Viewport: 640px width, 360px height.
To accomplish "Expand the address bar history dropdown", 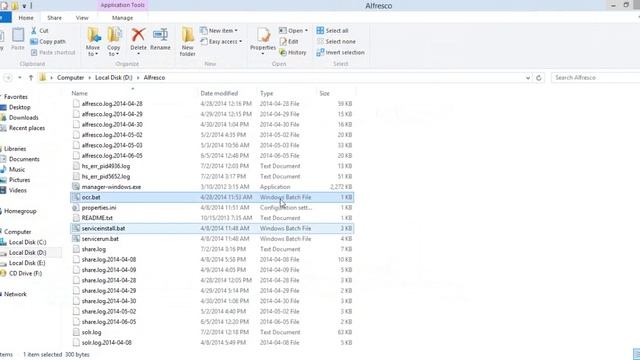I will pos(528,78).
